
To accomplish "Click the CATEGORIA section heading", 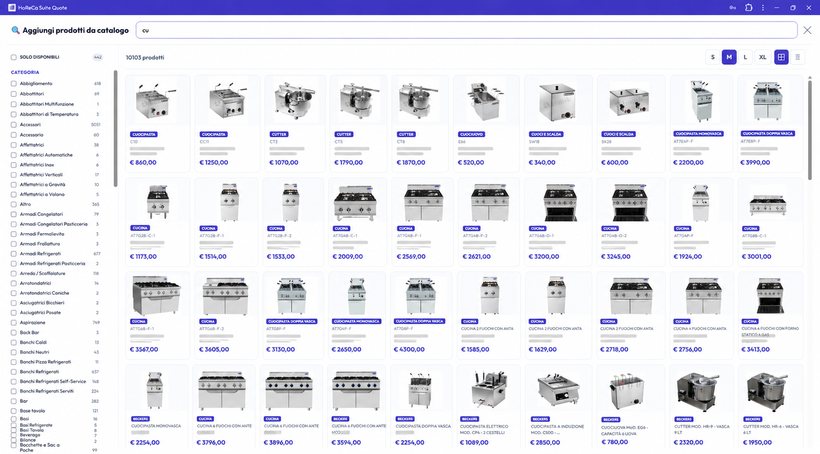I will point(25,72).
